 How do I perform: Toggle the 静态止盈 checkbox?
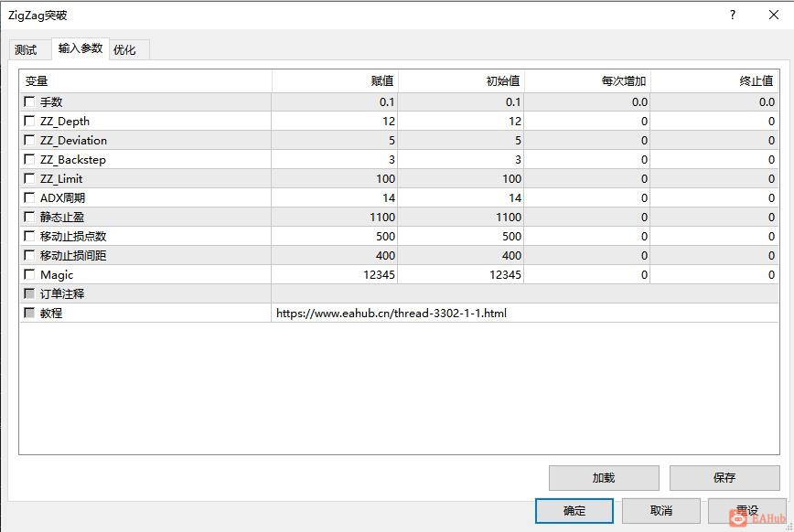(29, 218)
